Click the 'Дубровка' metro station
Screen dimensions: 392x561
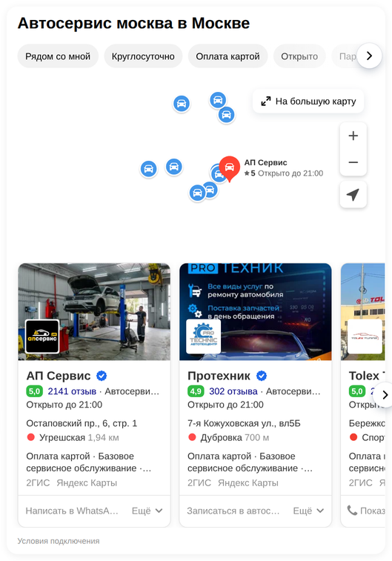click(222, 437)
